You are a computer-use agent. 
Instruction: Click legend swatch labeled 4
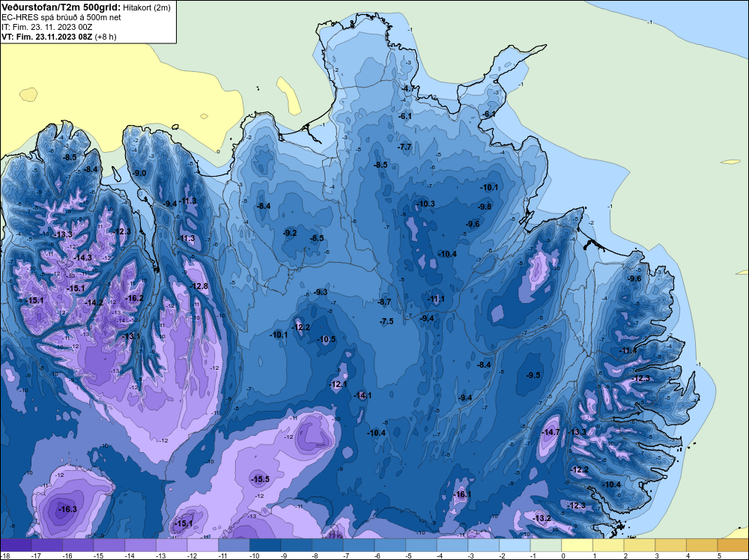tap(703, 545)
